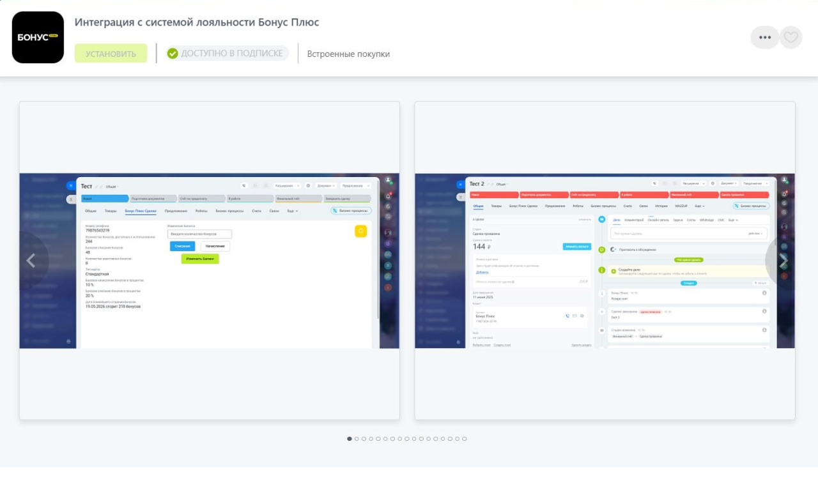Jump to the second carousel pagination dot
The width and height of the screenshot is (818, 504).
(357, 439)
